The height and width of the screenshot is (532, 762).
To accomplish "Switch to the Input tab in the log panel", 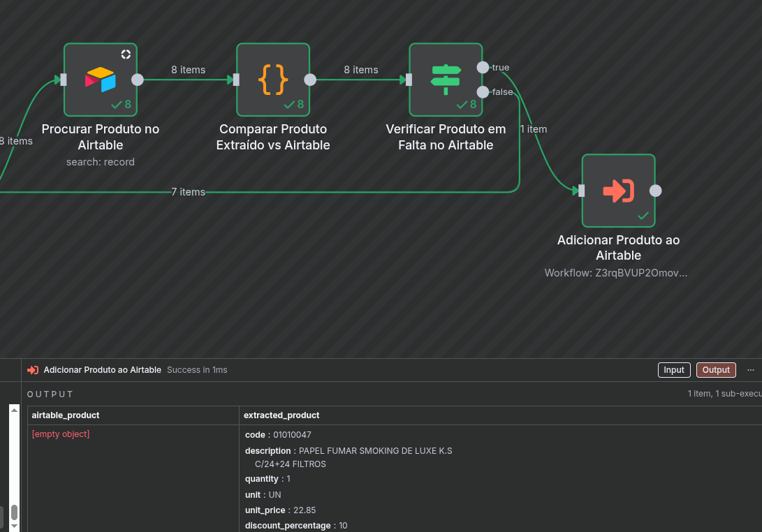I will 673,369.
